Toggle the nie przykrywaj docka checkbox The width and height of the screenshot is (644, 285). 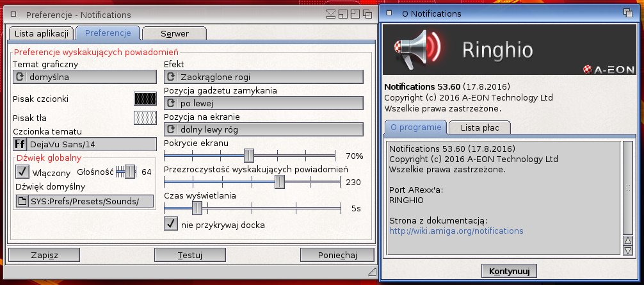171,224
